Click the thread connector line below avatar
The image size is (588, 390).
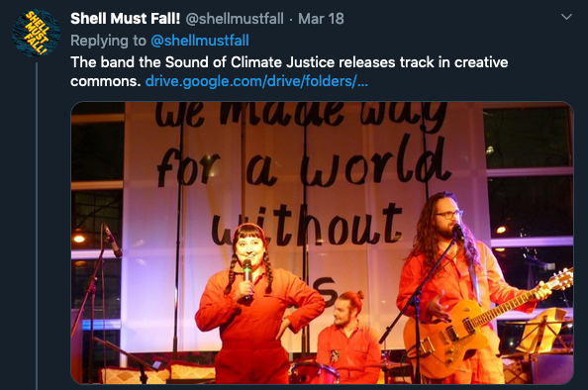click(37, 226)
